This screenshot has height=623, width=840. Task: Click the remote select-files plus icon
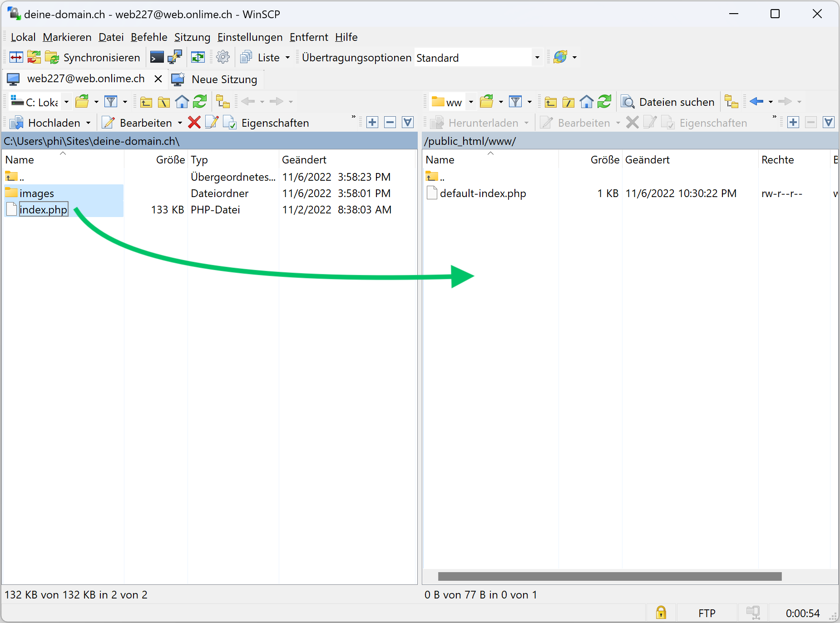pyautogui.click(x=793, y=122)
